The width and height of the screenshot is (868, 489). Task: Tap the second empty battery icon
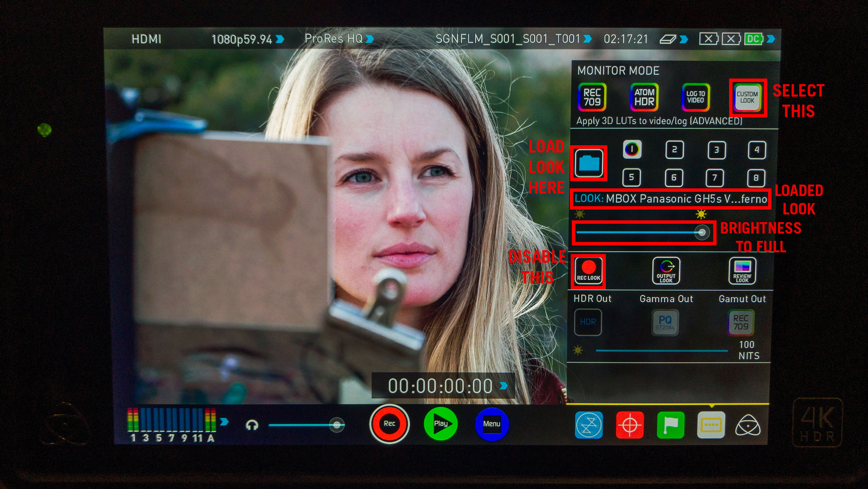pos(731,39)
